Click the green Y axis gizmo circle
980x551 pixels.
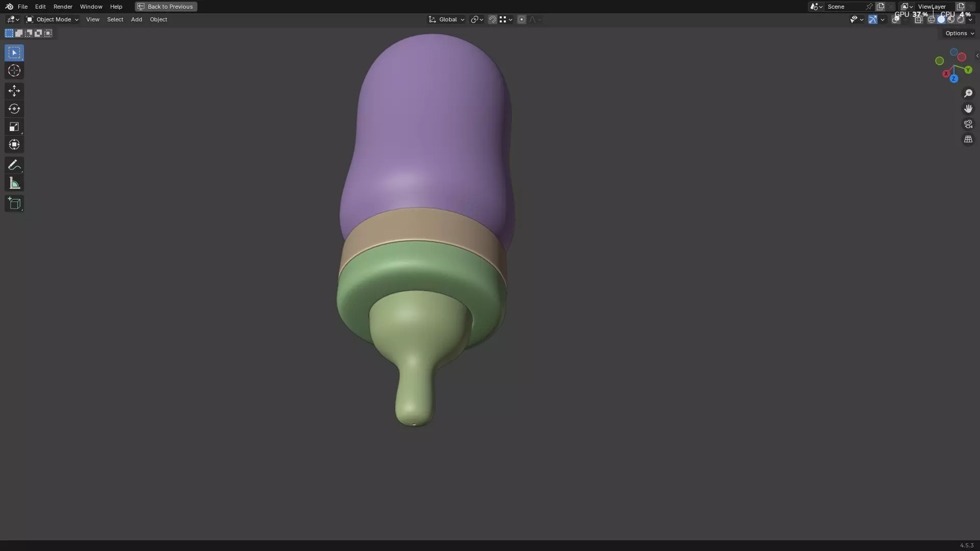[968, 70]
